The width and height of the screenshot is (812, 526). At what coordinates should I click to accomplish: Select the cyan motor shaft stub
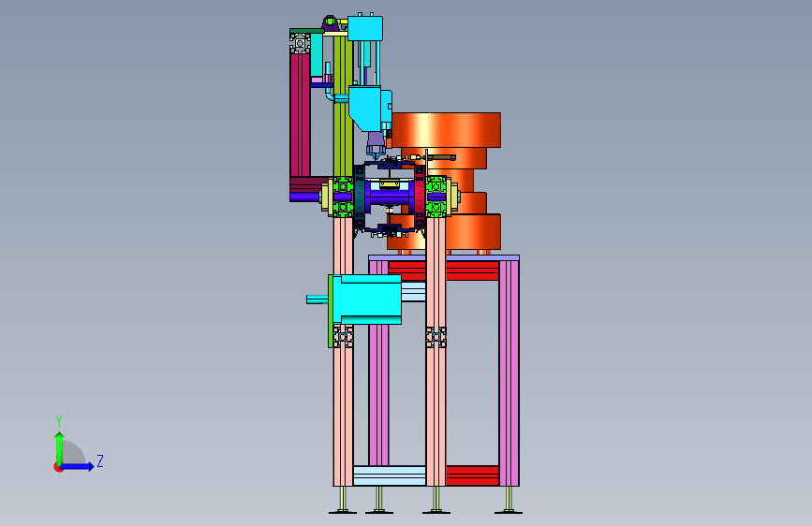point(317,300)
